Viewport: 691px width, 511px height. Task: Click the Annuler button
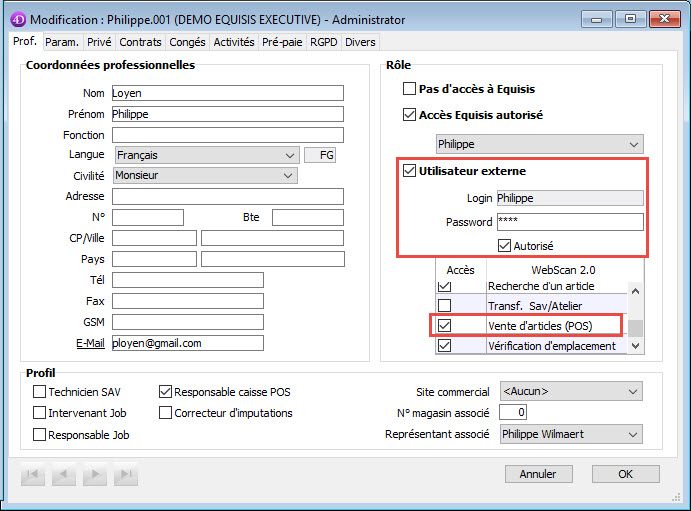click(x=538, y=474)
